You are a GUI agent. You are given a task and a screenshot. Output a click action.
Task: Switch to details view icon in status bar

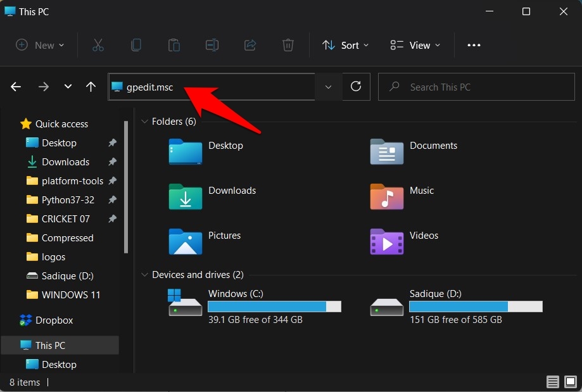[552, 382]
